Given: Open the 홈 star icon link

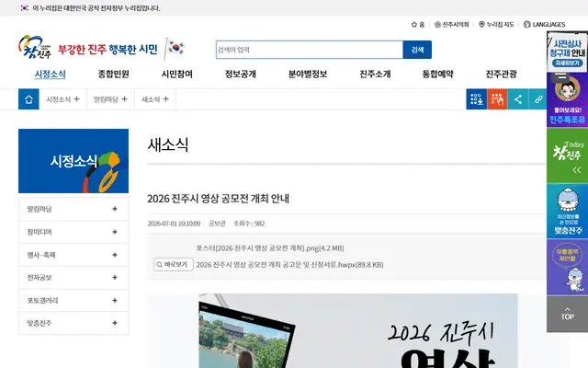Looking at the screenshot, I should pyautogui.click(x=418, y=25).
